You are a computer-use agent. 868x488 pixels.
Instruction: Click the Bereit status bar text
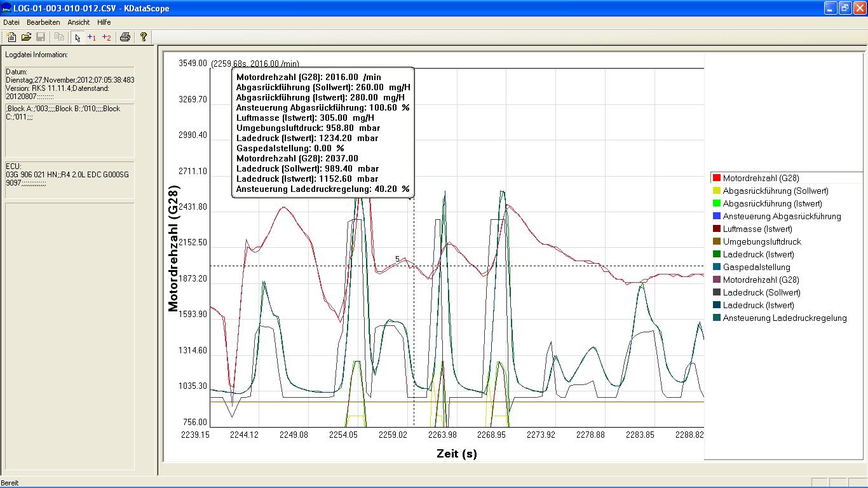point(10,483)
